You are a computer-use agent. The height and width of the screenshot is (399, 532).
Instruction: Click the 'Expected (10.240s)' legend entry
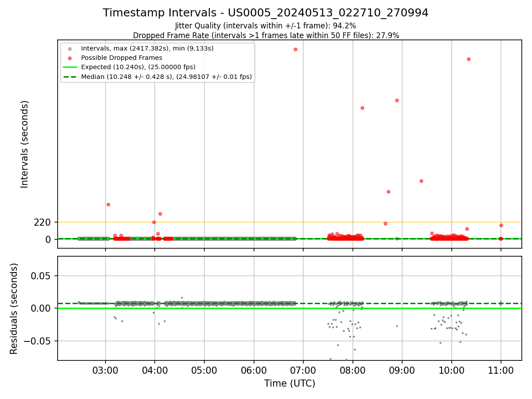[138, 67]
